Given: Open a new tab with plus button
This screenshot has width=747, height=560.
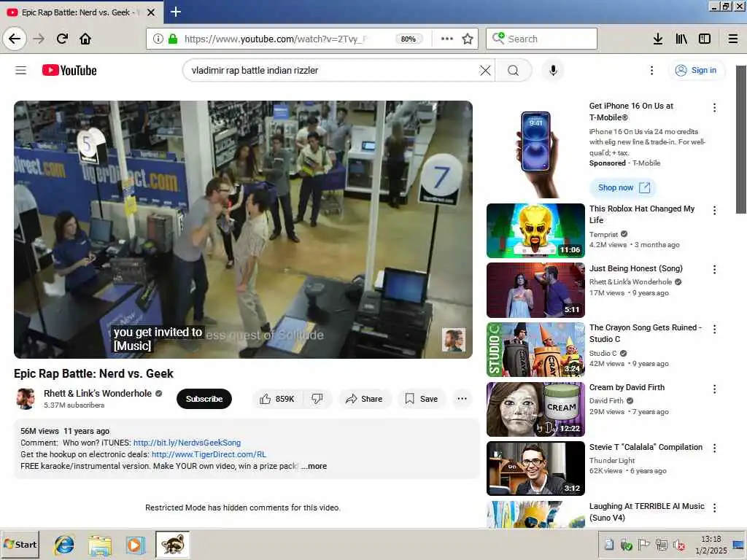Looking at the screenshot, I should (x=176, y=12).
